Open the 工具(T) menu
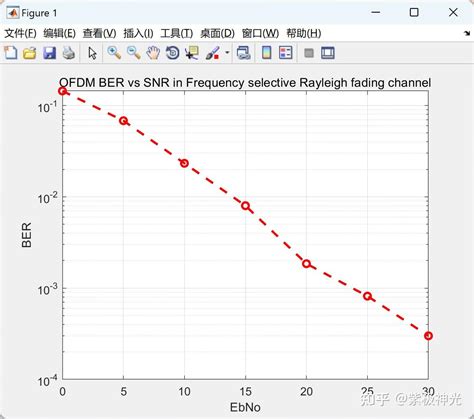The image size is (474, 419). [x=177, y=33]
